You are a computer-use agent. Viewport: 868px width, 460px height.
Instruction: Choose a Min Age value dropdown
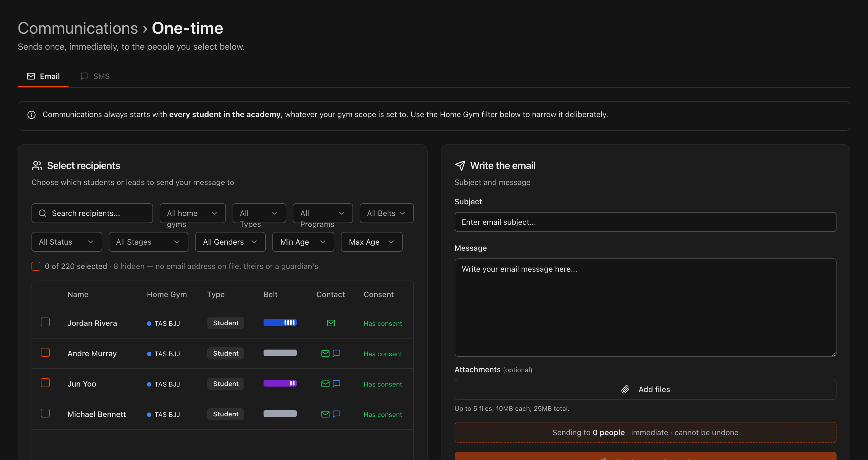point(303,242)
